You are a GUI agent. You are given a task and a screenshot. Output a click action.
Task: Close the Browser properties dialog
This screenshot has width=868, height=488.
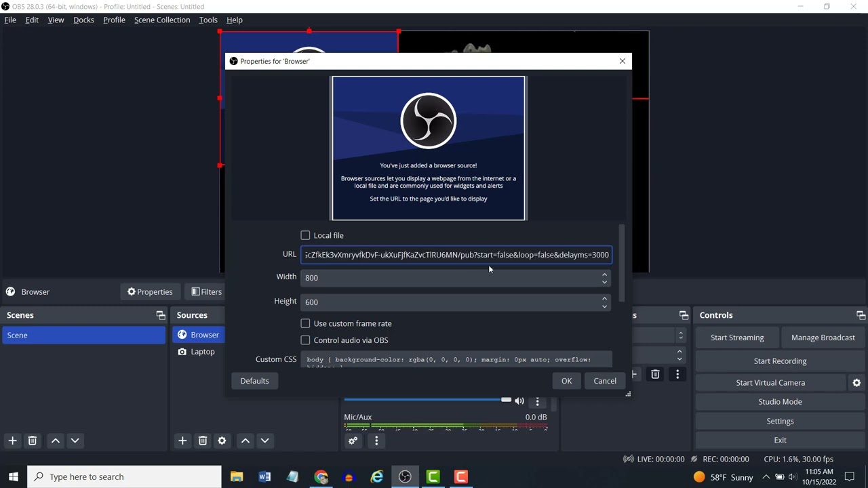623,61
